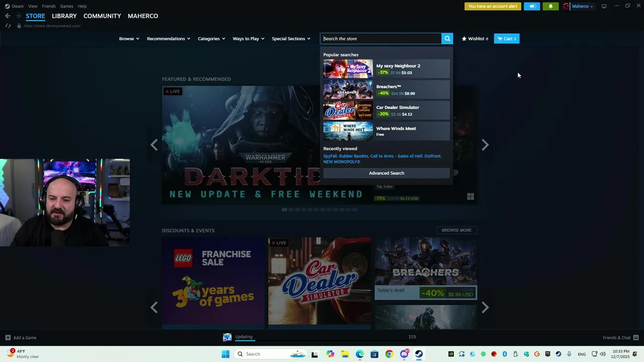Click Advanced Search button
The height and width of the screenshot is (362, 644).
click(386, 173)
